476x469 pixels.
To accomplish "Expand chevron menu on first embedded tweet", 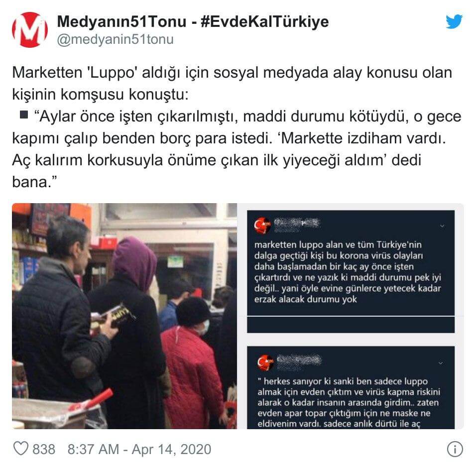I will point(442,226).
